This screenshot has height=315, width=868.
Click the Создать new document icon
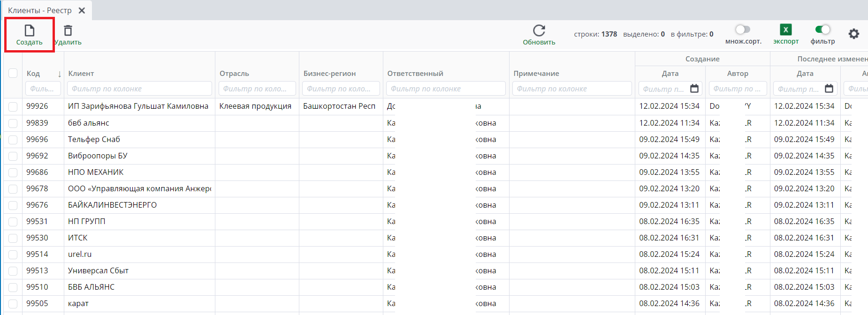click(30, 31)
